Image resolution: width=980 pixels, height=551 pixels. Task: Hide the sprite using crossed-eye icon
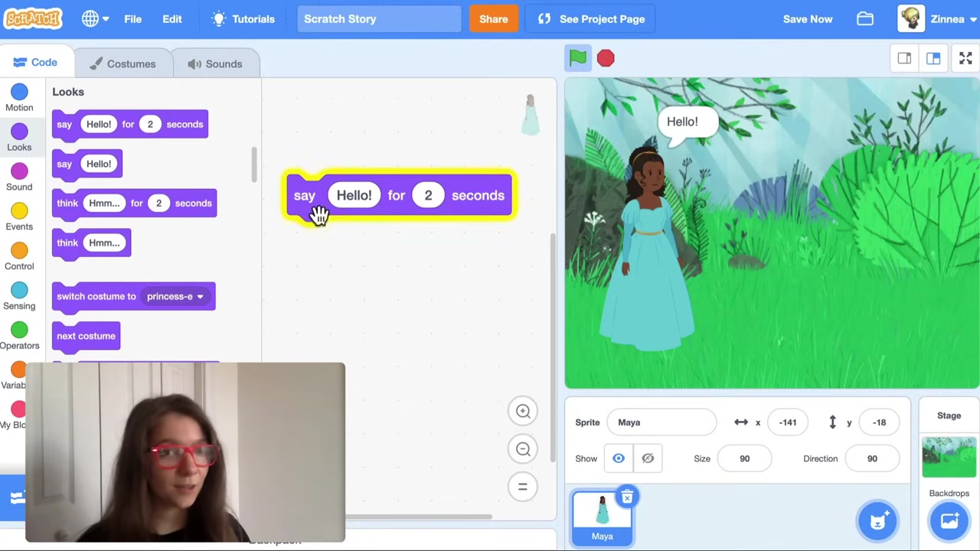tap(648, 458)
